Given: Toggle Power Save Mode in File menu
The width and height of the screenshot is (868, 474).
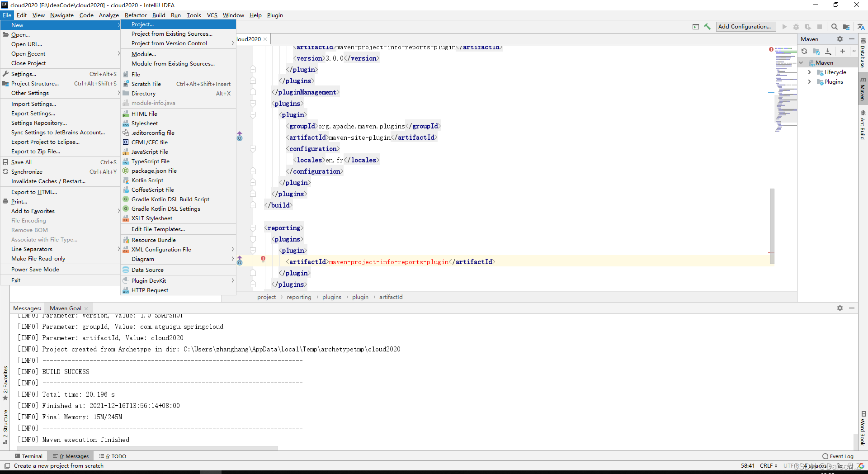Looking at the screenshot, I should coord(60,270).
